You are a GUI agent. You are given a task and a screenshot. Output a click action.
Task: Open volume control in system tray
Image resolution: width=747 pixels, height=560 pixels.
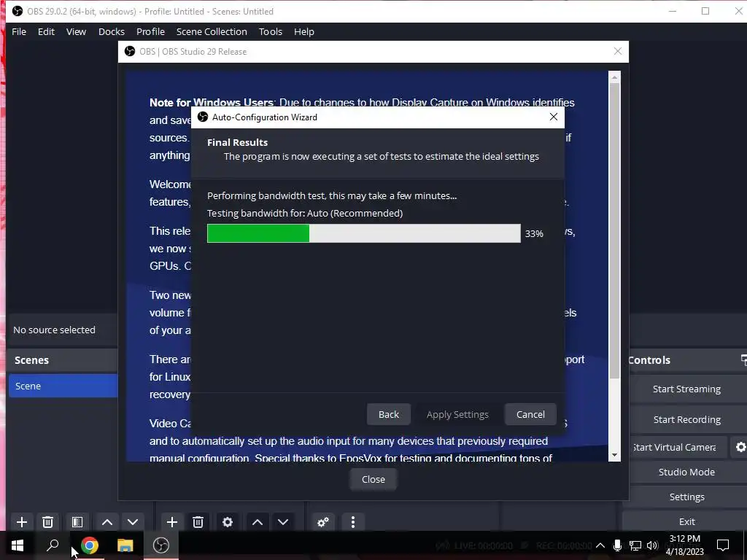click(652, 545)
